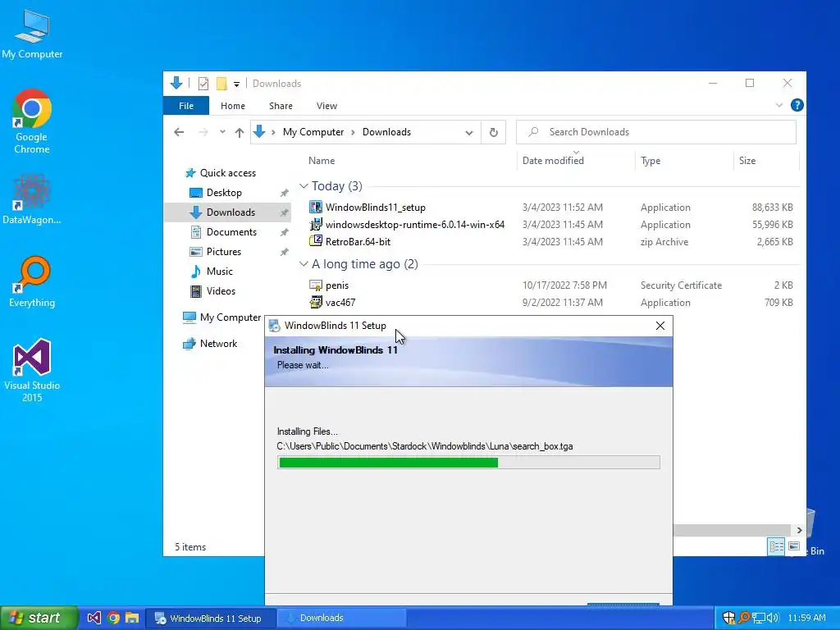Select the vac467 application icon

[316, 302]
